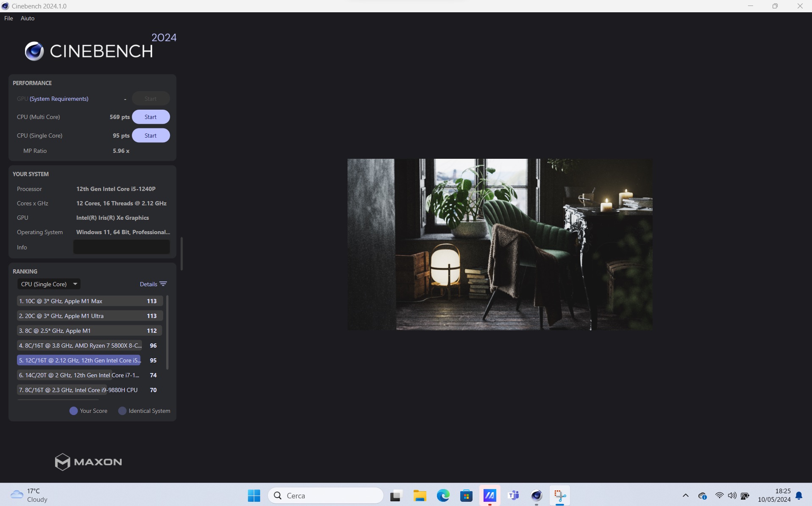The width and height of the screenshot is (812, 506).
Task: Click the Cinebench title bar app icon
Action: [6, 6]
